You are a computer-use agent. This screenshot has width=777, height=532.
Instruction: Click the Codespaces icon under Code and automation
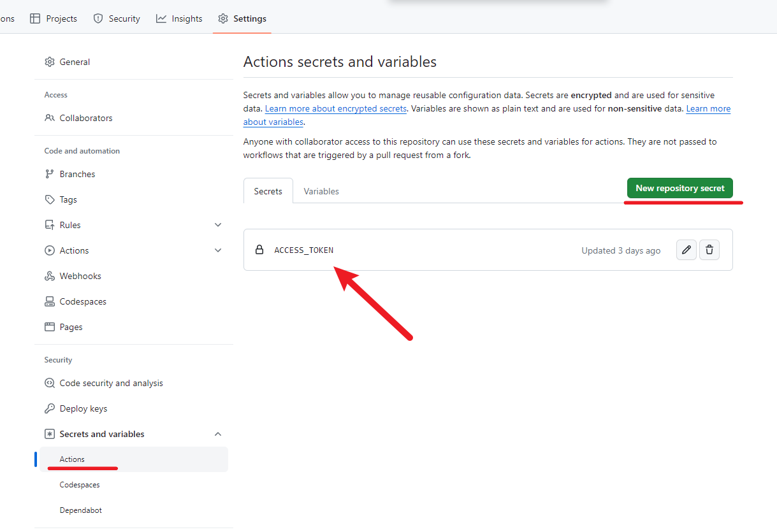[50, 301]
